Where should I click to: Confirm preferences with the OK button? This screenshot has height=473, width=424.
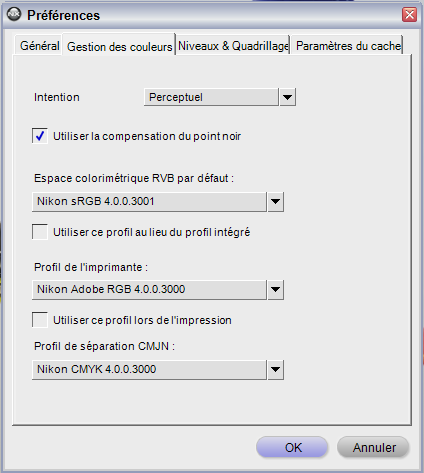point(292,447)
